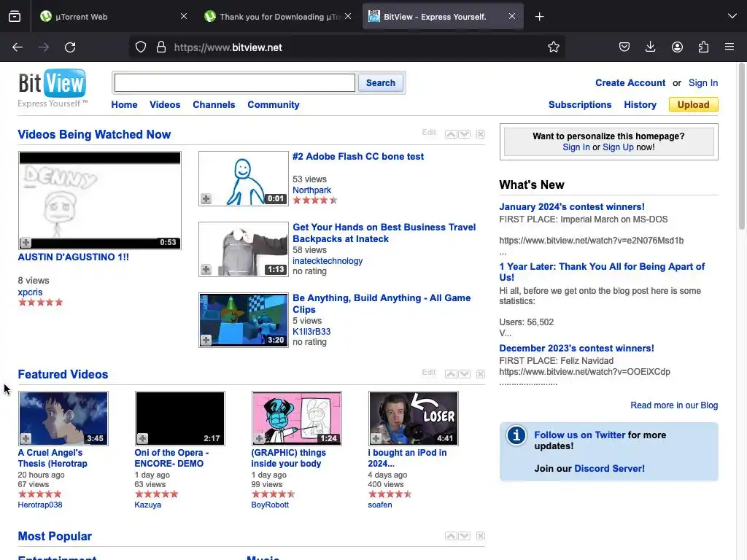Add Oni of the Opera to quicklist
Screen dimensions: 747x560
142,438
